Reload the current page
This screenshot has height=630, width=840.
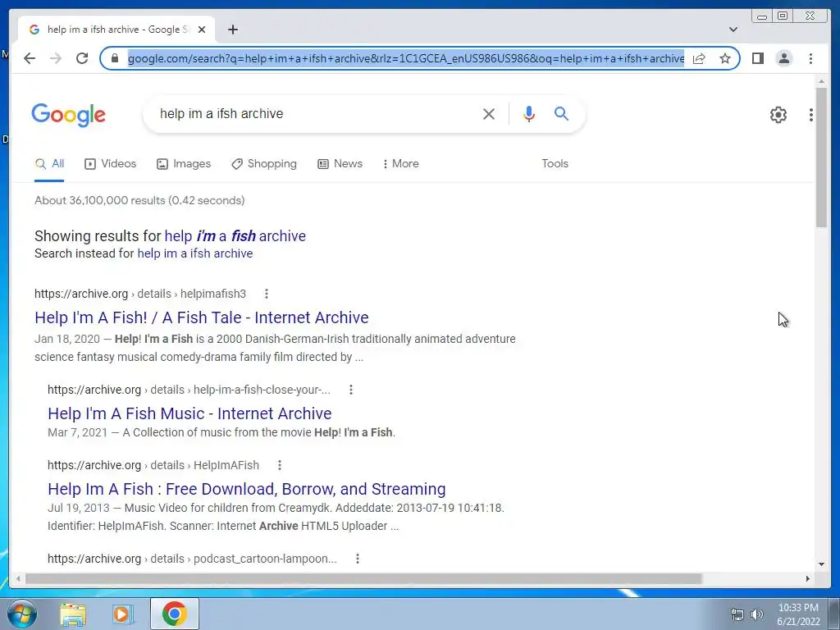tap(82, 58)
